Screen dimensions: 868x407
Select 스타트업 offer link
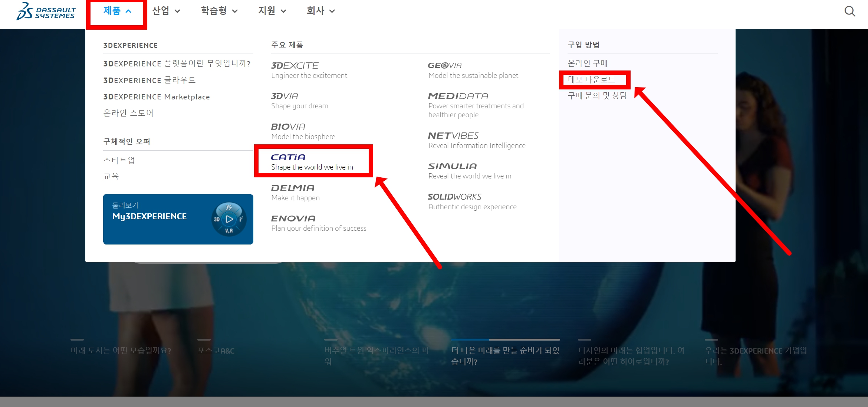click(119, 160)
